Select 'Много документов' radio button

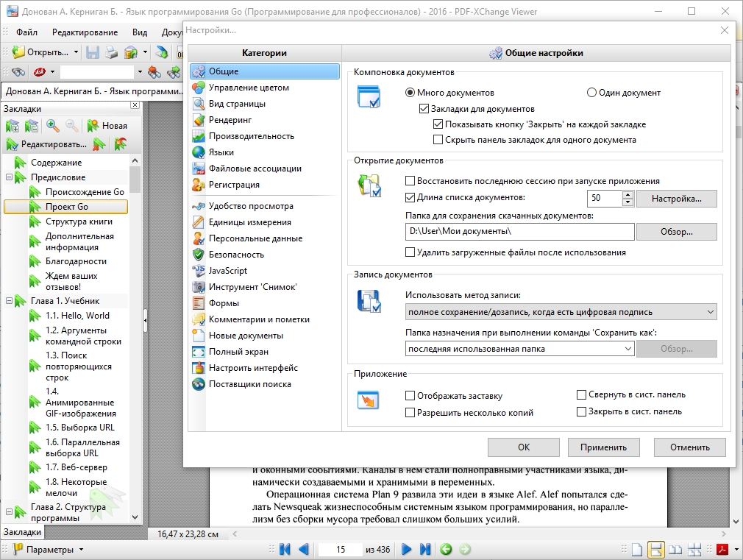coord(410,93)
